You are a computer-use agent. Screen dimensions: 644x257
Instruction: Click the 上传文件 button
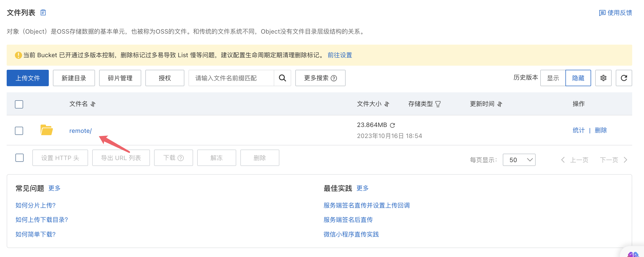point(28,78)
